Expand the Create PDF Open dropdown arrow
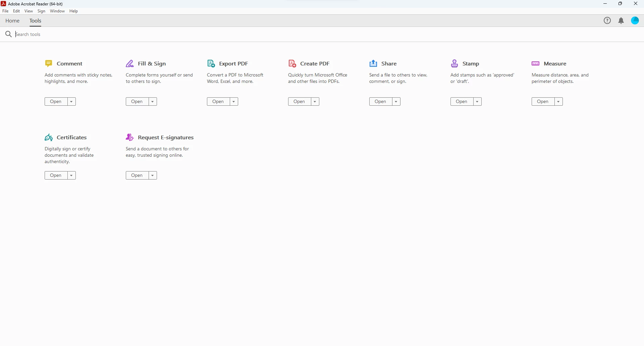 [x=315, y=102]
